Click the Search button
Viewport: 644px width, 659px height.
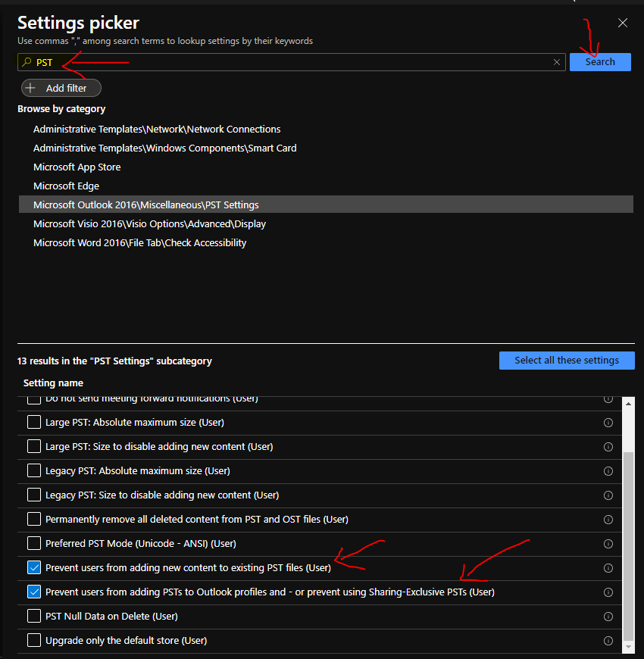600,62
